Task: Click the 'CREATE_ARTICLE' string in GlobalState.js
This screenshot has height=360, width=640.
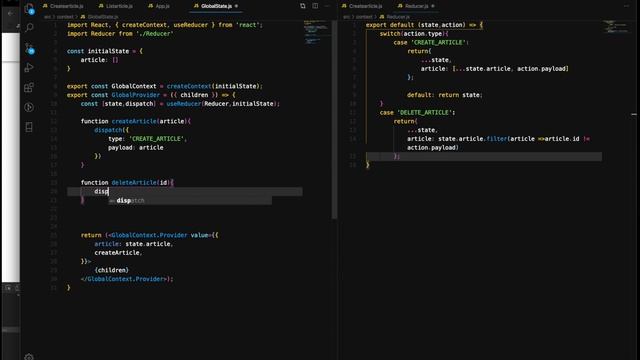Action: click(157, 139)
